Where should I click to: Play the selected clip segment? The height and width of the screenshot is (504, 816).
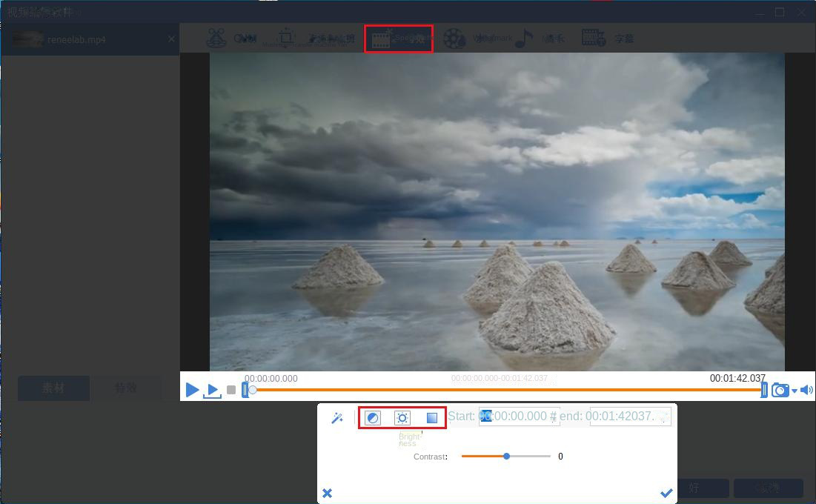click(212, 391)
